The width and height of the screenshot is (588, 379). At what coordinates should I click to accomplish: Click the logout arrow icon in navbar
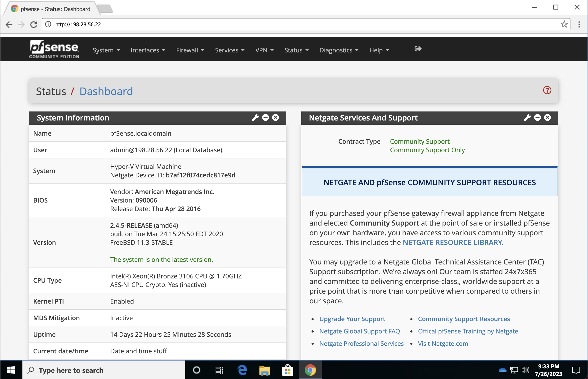(418, 49)
